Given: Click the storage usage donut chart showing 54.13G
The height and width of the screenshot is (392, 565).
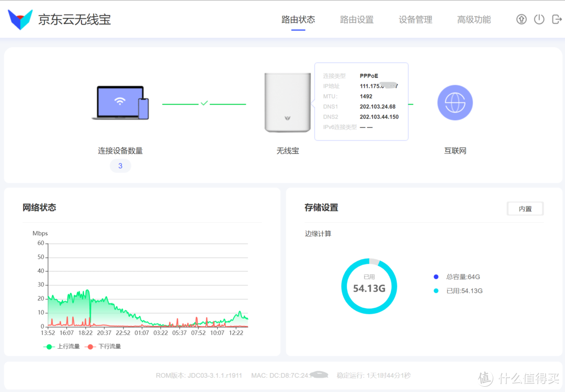Looking at the screenshot, I should click(369, 286).
